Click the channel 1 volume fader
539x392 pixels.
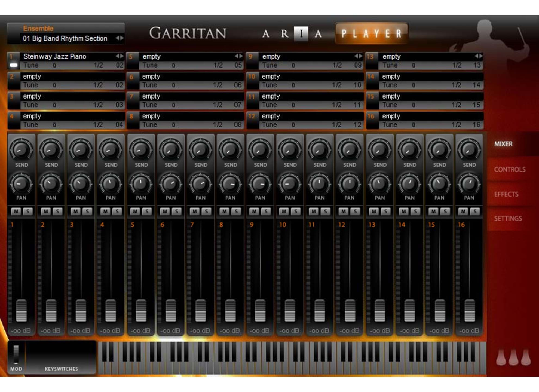pos(21,311)
